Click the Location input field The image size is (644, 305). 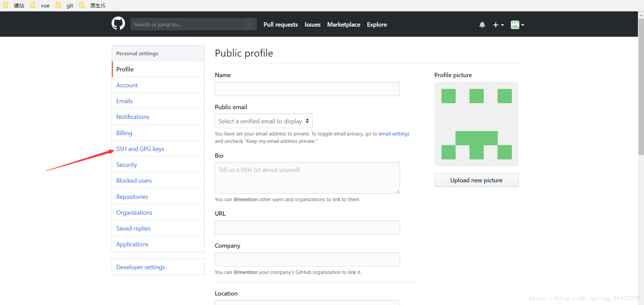click(307, 303)
